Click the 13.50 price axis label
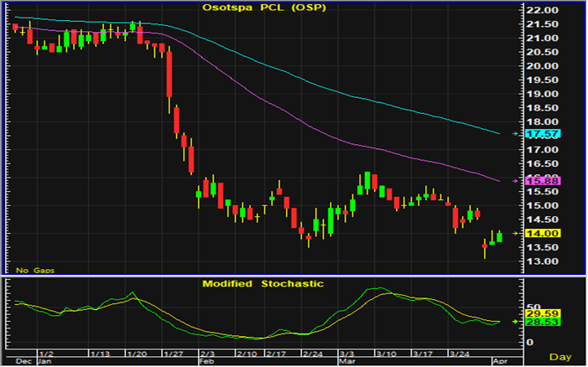Image resolution: width=588 pixels, height=367 pixels. pyautogui.click(x=542, y=247)
